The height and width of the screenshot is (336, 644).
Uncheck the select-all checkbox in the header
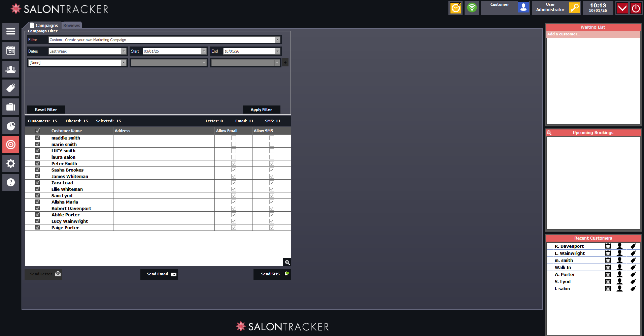coord(37,131)
